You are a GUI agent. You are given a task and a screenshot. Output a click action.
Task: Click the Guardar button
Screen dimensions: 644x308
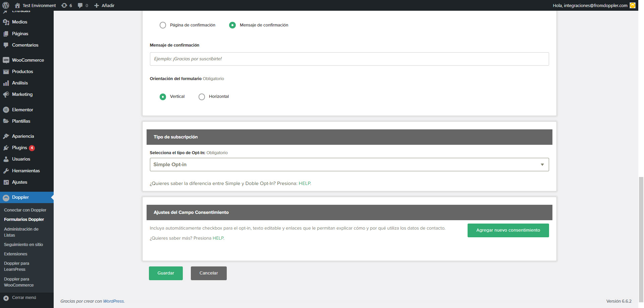point(166,273)
